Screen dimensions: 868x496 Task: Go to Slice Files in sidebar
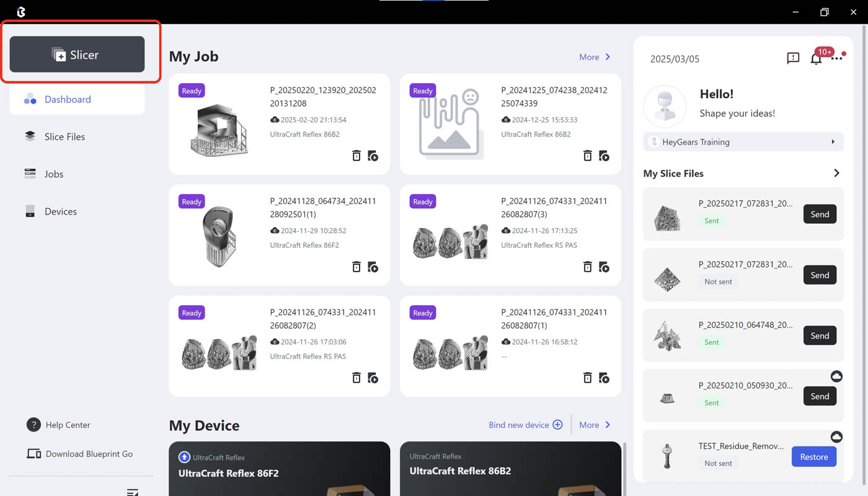(x=64, y=136)
